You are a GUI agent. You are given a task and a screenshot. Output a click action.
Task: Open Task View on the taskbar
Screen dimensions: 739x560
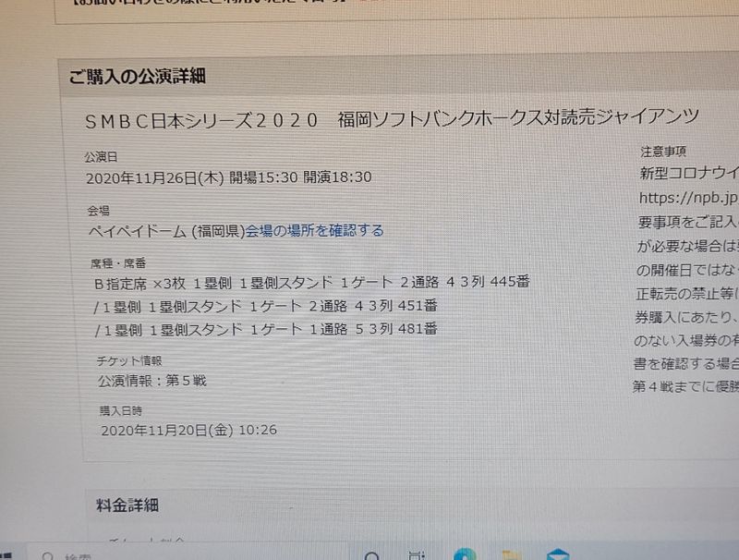click(x=417, y=555)
